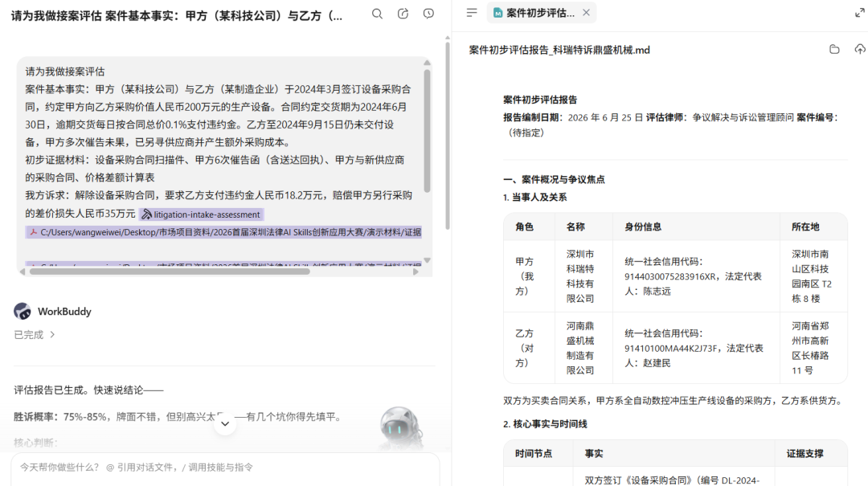The width and height of the screenshot is (868, 486).
Task: Click the 深圳市南山区科技园 address cell
Action: tap(812, 276)
